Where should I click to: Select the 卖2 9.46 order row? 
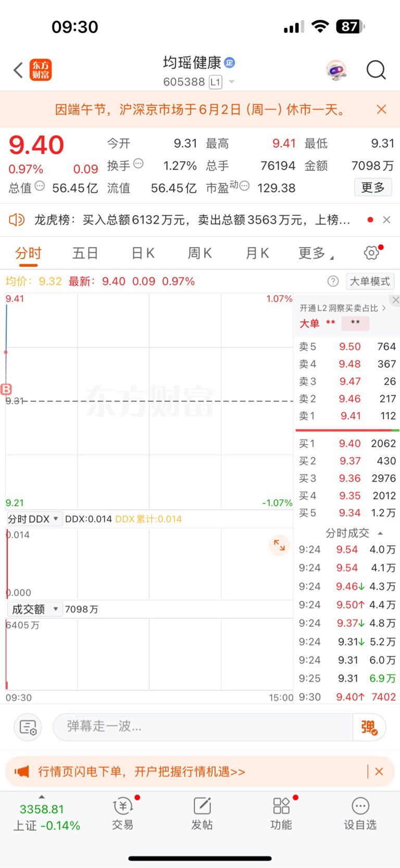coord(347,399)
